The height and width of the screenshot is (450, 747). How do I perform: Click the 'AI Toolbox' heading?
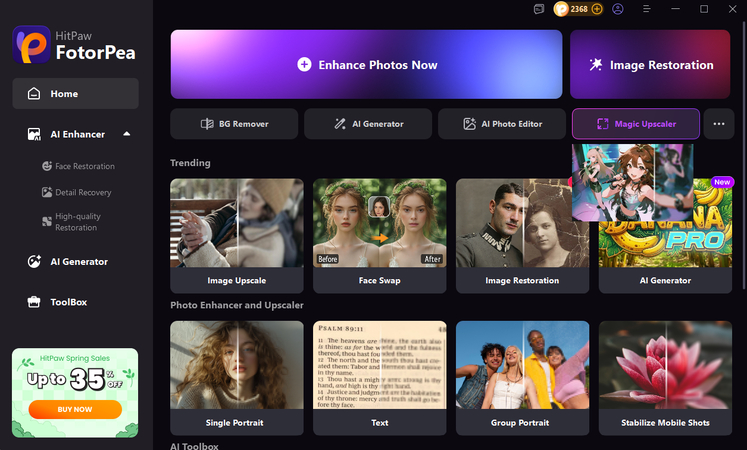pyautogui.click(x=194, y=446)
